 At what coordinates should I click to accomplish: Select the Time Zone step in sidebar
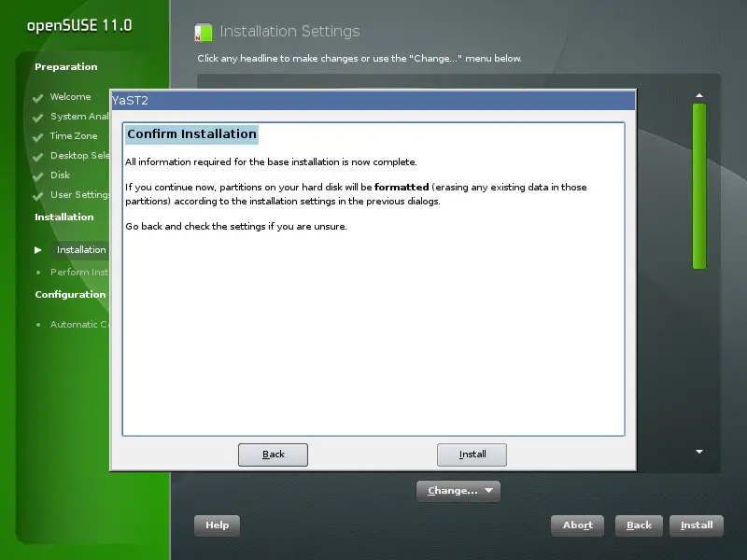click(74, 135)
